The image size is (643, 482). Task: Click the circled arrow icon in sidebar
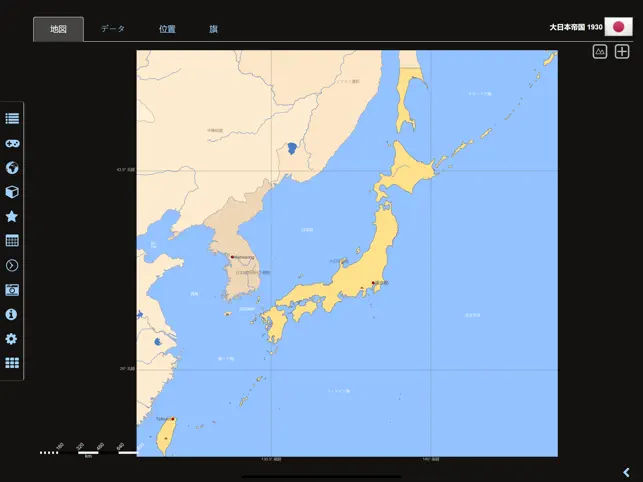point(12,265)
